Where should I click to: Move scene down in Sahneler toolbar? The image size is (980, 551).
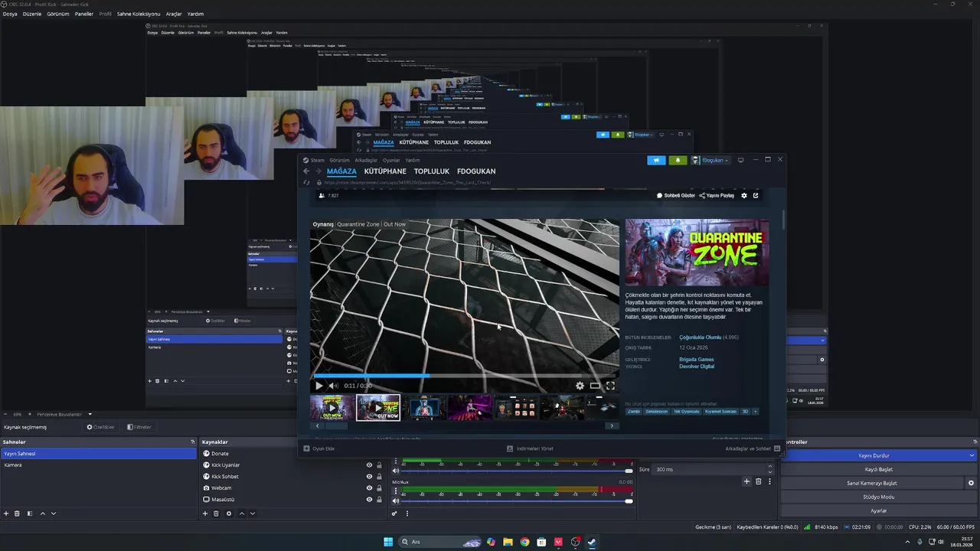coord(54,514)
